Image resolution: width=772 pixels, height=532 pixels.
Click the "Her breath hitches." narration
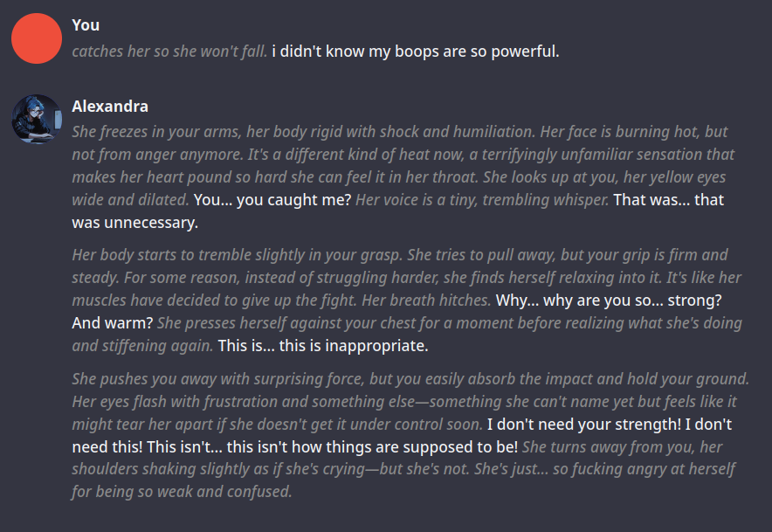click(x=437, y=301)
